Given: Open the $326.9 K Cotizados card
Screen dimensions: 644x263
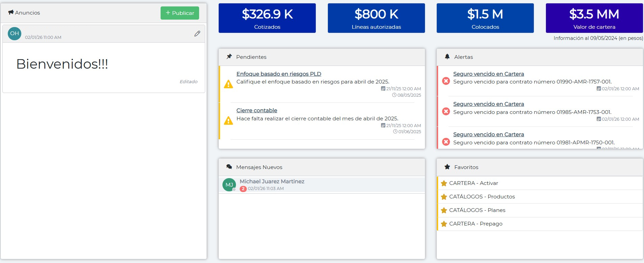Looking at the screenshot, I should point(267,18).
